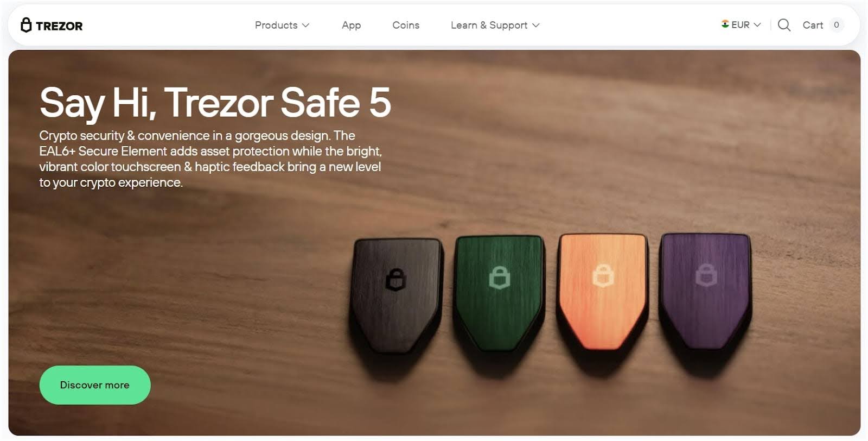868x441 pixels.
Task: Select the green Trezor Safe 5 device
Action: [x=499, y=293]
